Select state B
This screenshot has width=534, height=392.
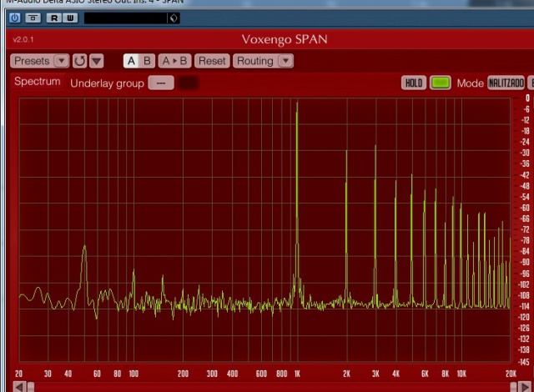coord(147,61)
